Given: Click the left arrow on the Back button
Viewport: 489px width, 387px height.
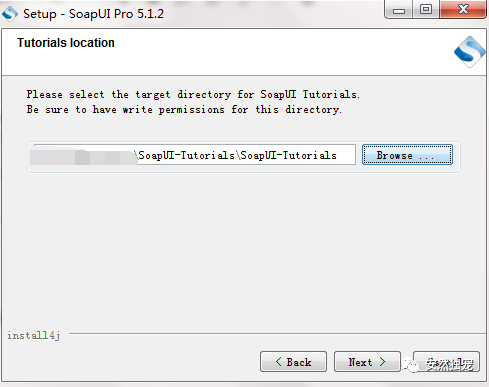Looking at the screenshot, I should (x=279, y=362).
